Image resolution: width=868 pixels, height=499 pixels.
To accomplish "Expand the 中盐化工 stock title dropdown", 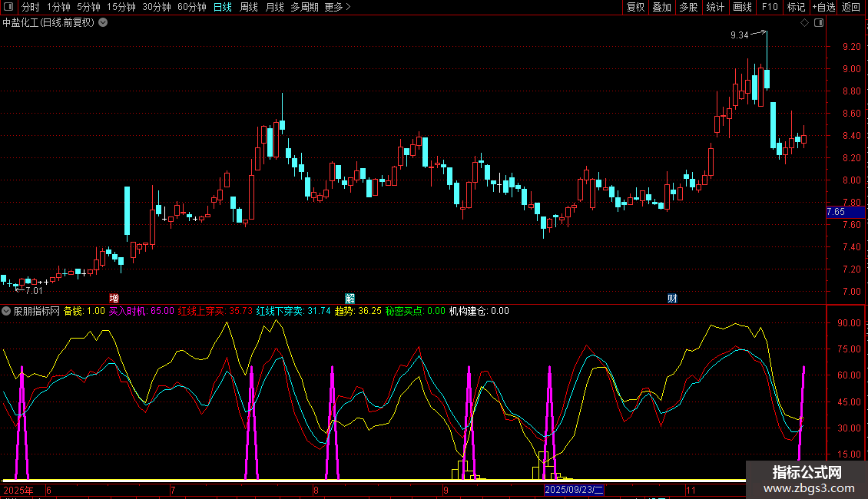I will (x=104, y=22).
